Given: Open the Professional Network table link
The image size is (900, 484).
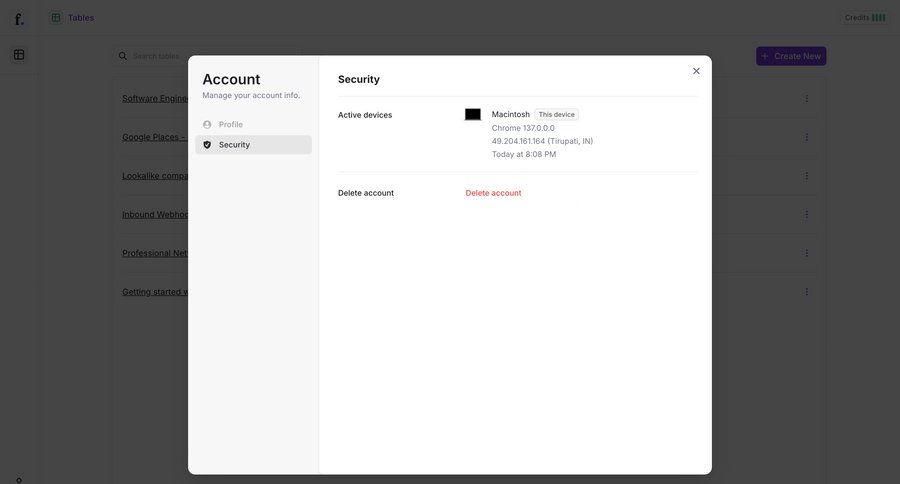Looking at the screenshot, I should (155, 253).
